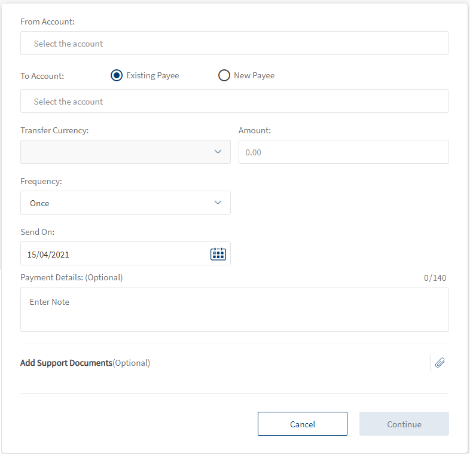Click the Enter Note text area

[x=234, y=309]
